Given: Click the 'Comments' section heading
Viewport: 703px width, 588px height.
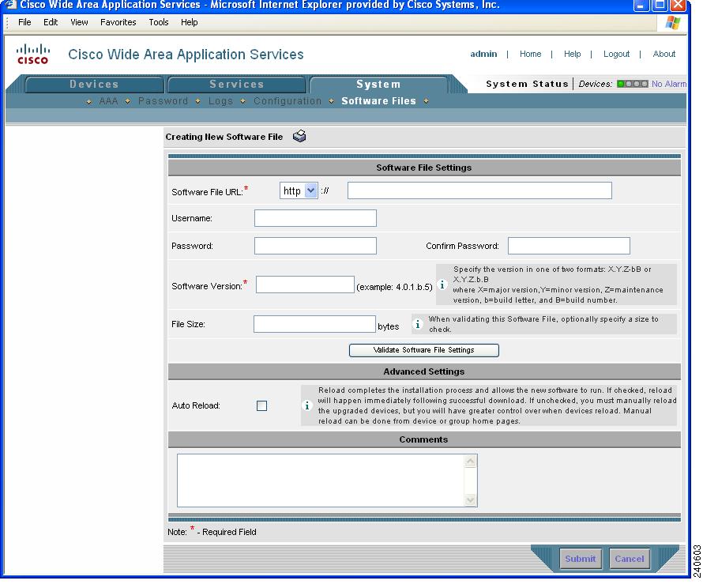Looking at the screenshot, I should coord(423,439).
